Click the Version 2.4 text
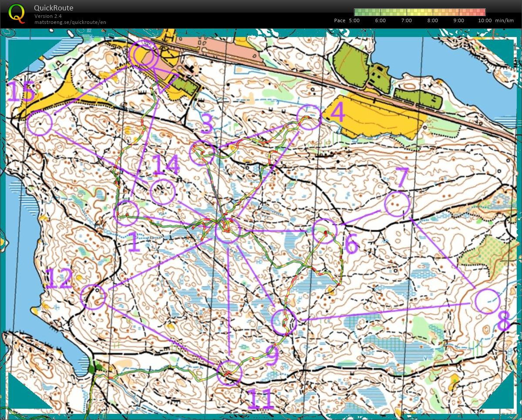Image resolution: width=522 pixels, height=420 pixels. [x=48, y=16]
